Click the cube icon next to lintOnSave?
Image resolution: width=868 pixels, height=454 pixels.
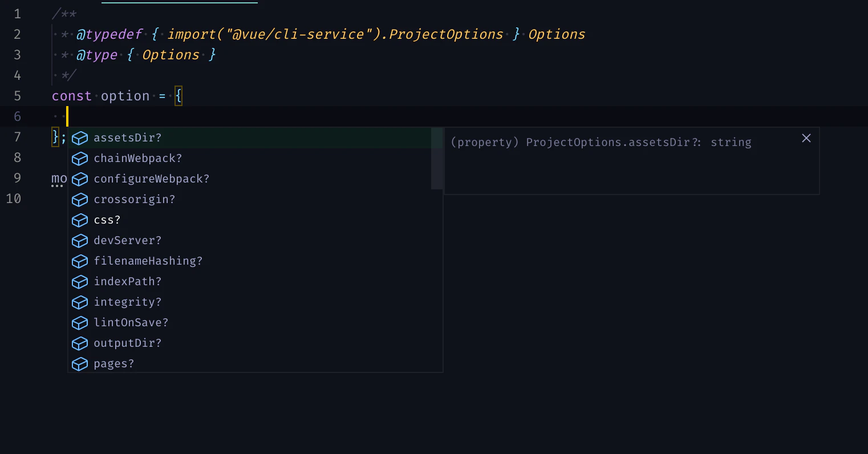pos(80,323)
